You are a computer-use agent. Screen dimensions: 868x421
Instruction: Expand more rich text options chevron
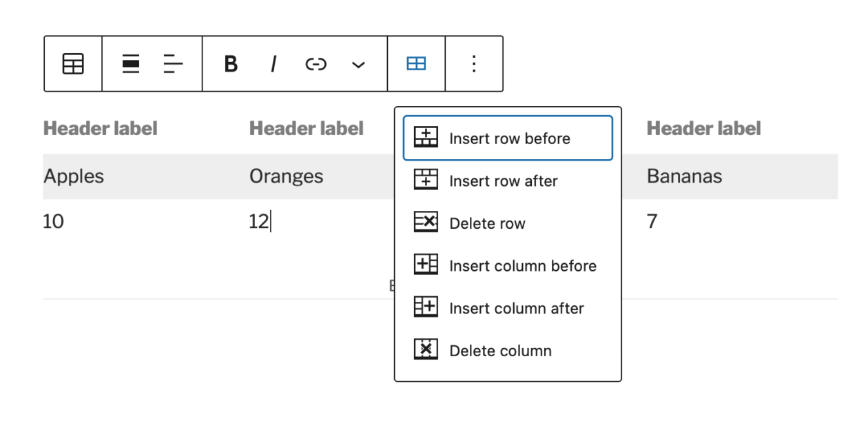(x=358, y=64)
